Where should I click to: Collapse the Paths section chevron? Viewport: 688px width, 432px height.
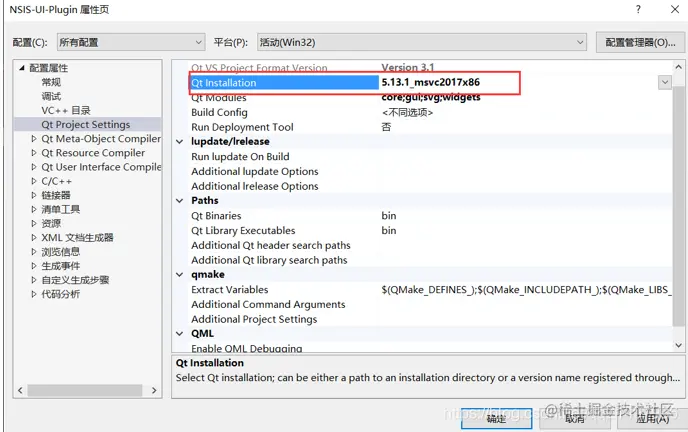pyautogui.click(x=179, y=200)
